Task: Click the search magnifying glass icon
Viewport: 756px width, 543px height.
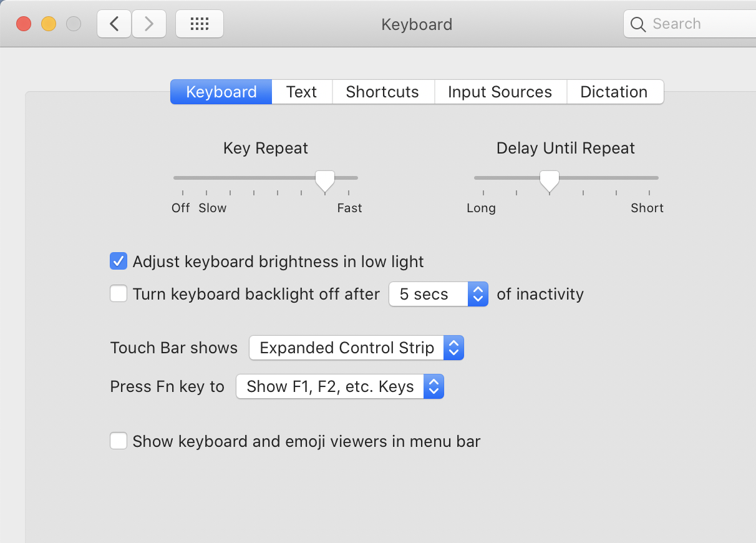Action: point(637,24)
